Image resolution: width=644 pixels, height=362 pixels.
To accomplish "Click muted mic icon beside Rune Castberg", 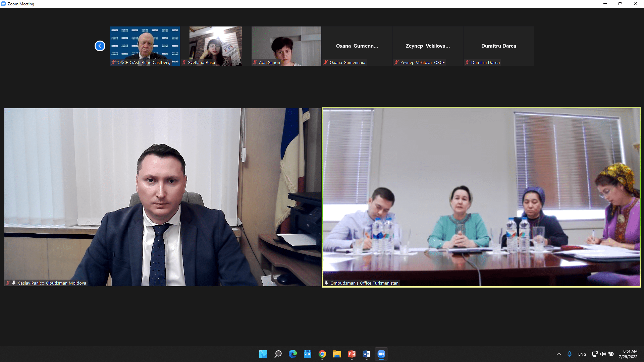I will (113, 62).
